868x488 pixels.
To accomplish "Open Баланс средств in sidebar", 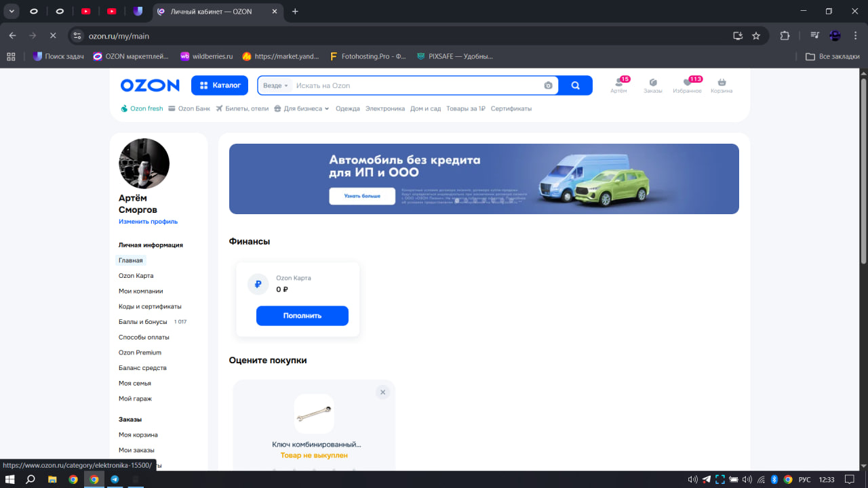I will tap(142, 368).
